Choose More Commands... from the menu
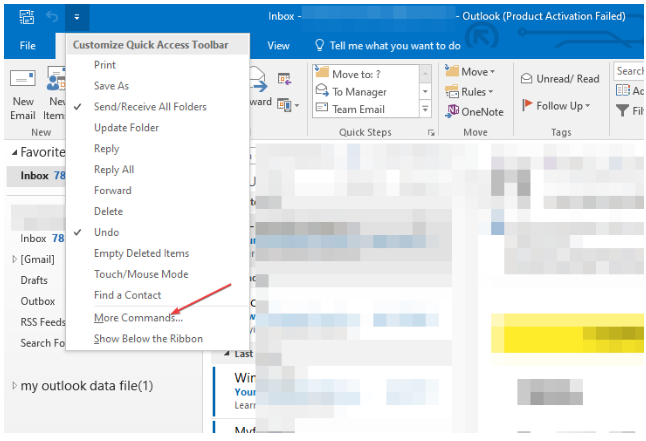646x441 pixels. (138, 318)
